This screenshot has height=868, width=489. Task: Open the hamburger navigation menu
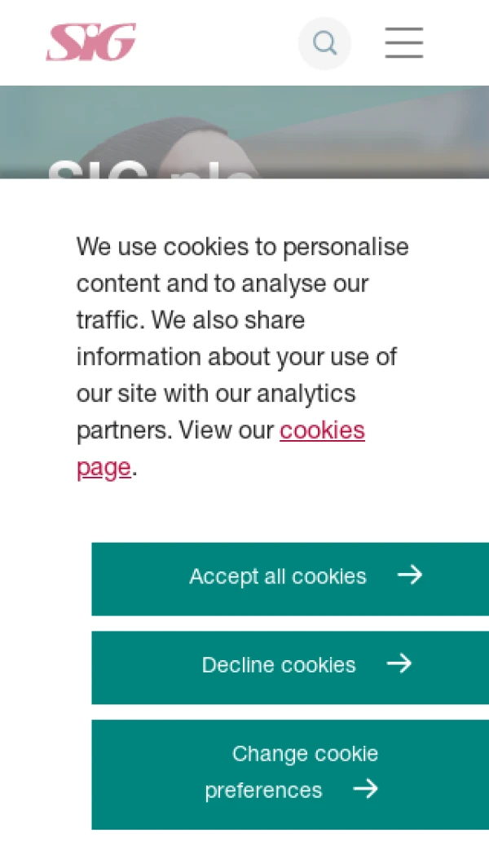coord(404,42)
